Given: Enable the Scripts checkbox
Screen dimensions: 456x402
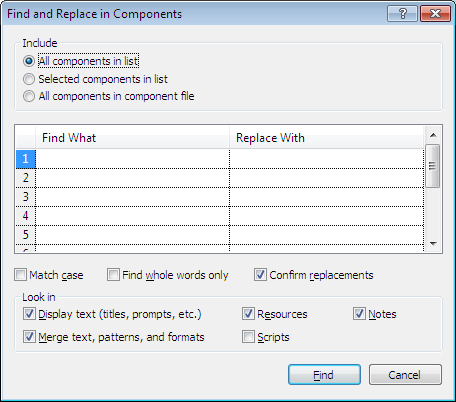Looking at the screenshot, I should tap(248, 337).
